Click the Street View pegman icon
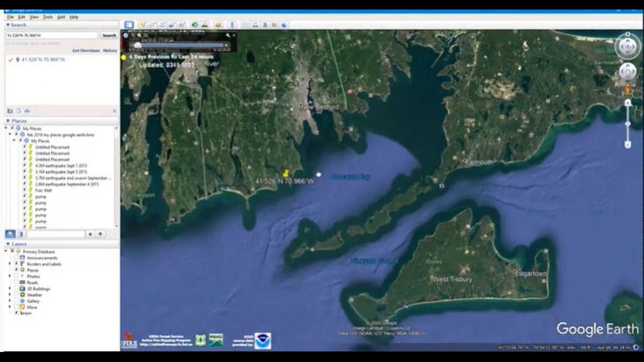Viewport: 644px width, 362px height. (x=628, y=90)
